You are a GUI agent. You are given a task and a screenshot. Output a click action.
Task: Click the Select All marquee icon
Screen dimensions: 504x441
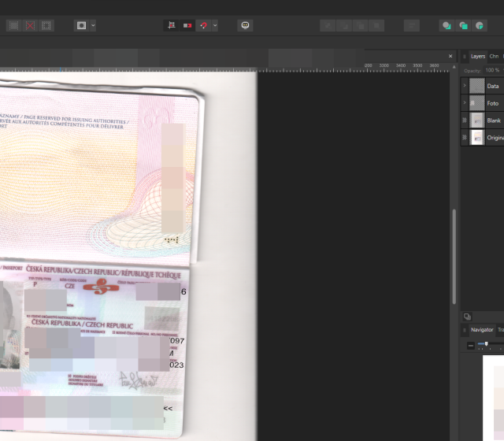(x=13, y=25)
